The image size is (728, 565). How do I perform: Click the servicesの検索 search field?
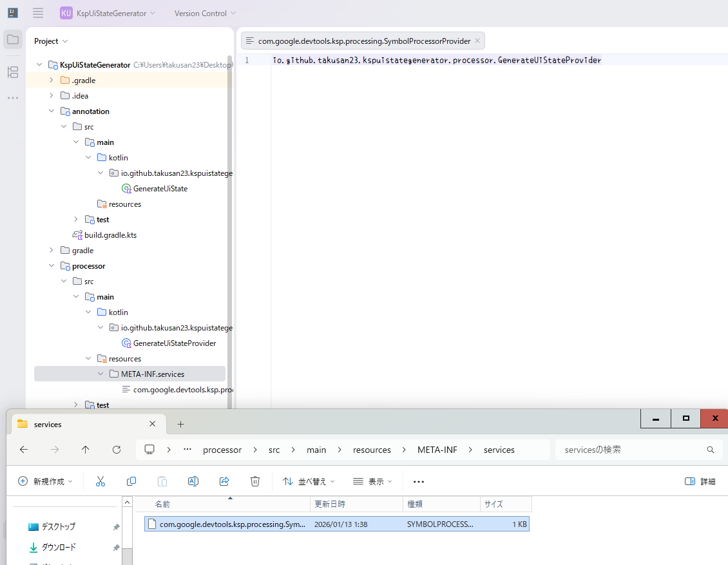tap(631, 450)
